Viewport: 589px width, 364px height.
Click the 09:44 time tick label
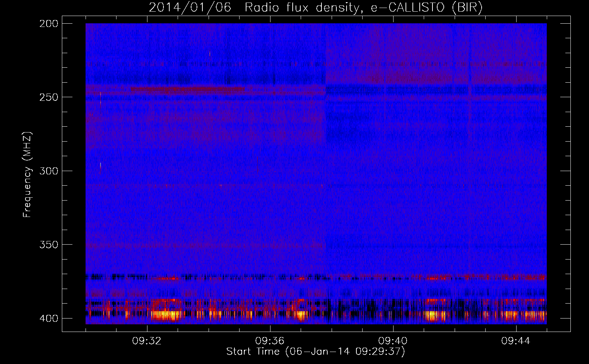[516, 341]
